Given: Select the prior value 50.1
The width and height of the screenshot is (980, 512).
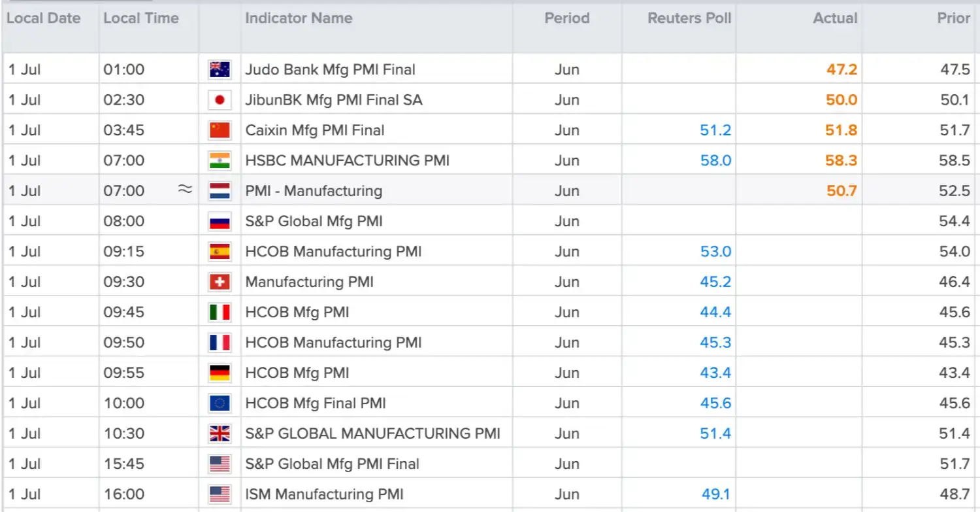Looking at the screenshot, I should coord(955,100).
